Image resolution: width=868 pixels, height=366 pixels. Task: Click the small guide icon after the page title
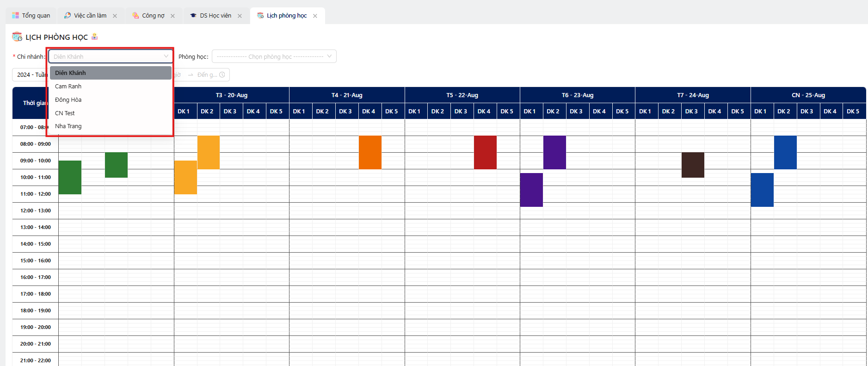[95, 37]
